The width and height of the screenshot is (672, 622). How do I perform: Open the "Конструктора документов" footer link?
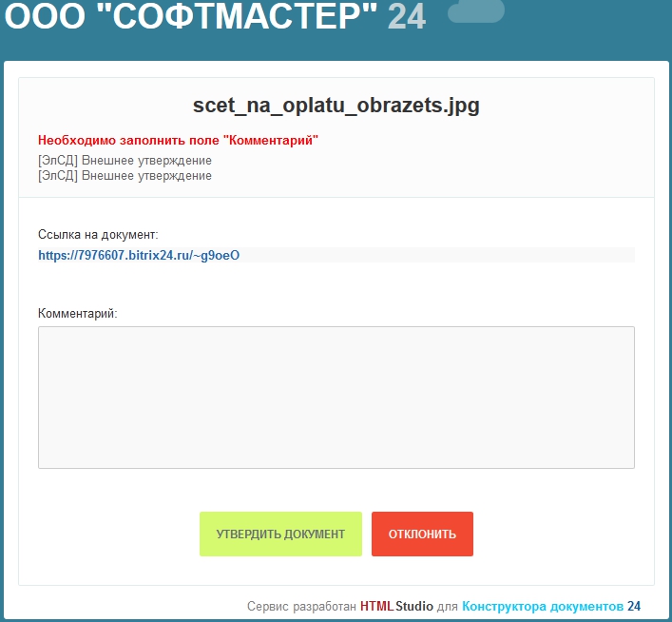542,606
